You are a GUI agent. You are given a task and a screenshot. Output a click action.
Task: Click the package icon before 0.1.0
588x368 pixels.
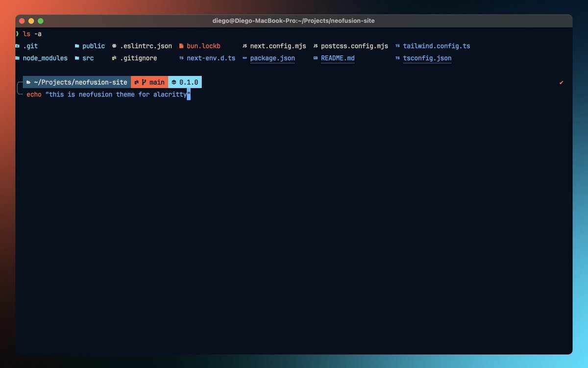[x=174, y=82]
